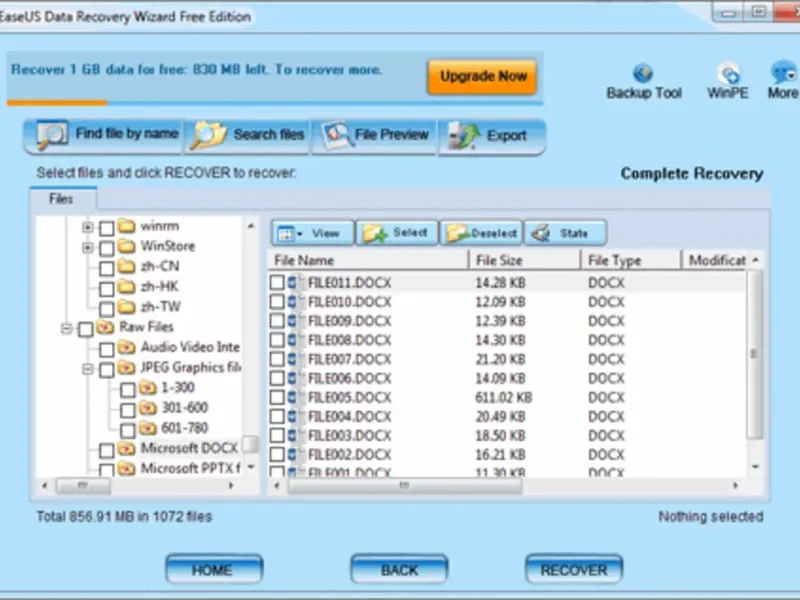This screenshot has width=800, height=600.
Task: Click the Upgrade Now button
Action: coord(483,77)
